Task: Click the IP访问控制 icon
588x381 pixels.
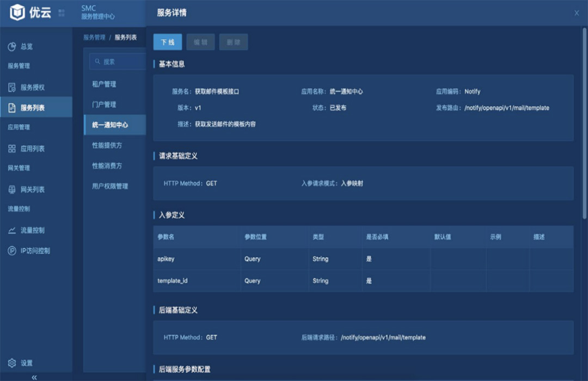Action: click(12, 251)
